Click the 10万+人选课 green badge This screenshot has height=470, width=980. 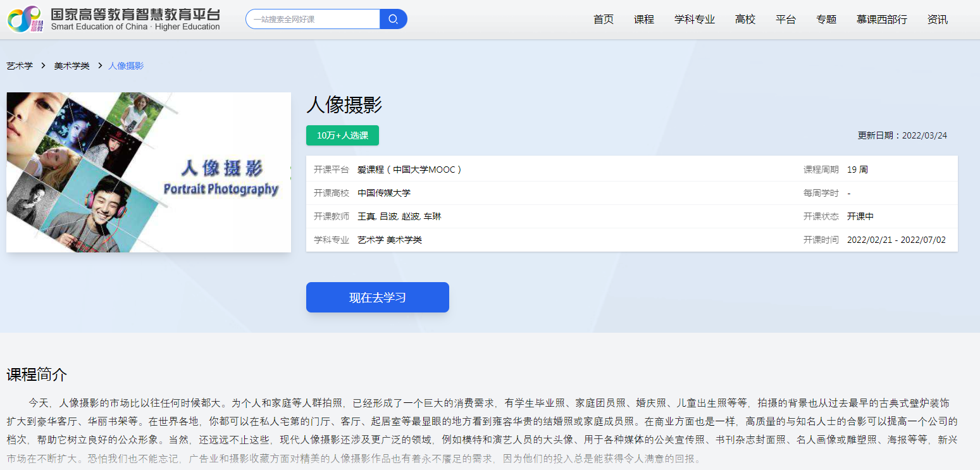[342, 135]
